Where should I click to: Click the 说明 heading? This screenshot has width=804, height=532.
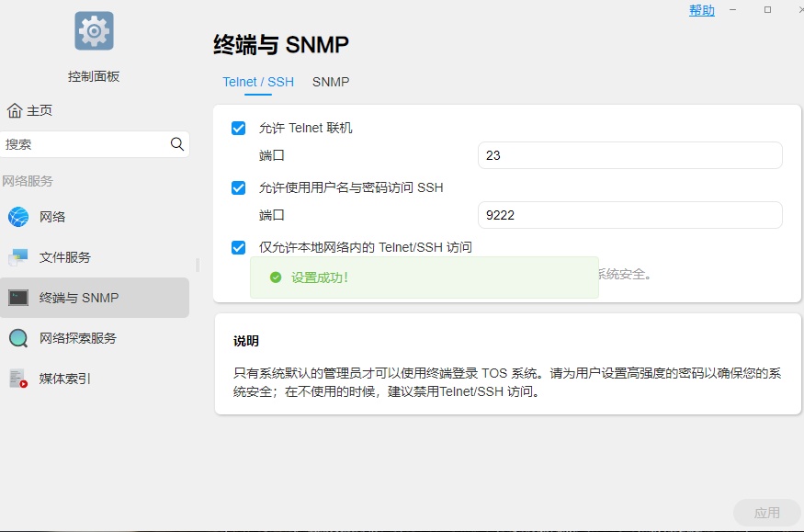click(x=245, y=341)
